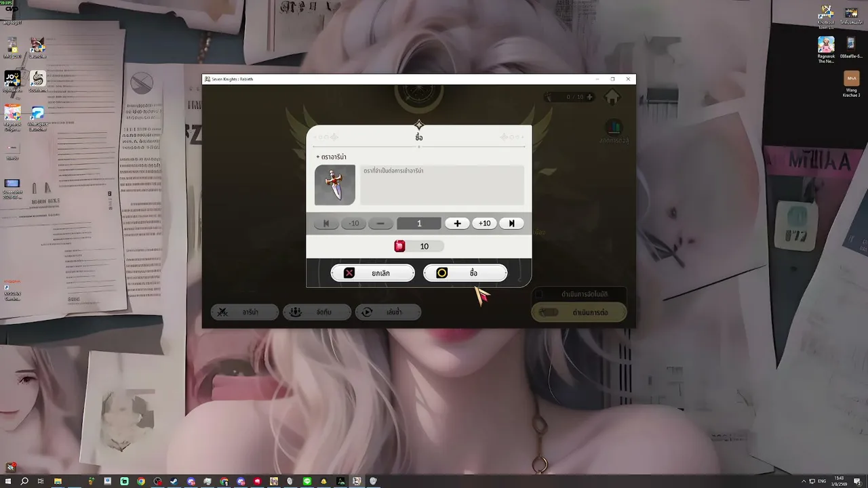Click the ruby price value 10
The image size is (868, 488).
pos(425,247)
